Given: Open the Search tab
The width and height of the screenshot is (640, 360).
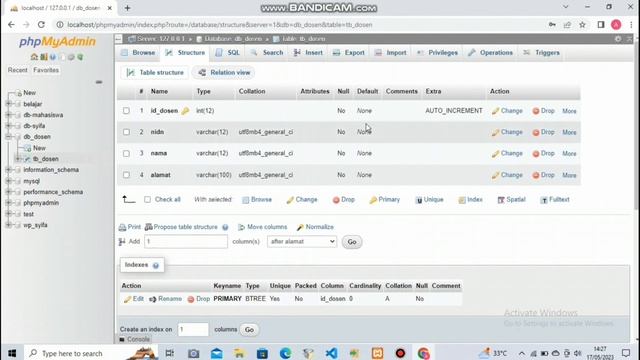Looking at the screenshot, I should click(267, 53).
